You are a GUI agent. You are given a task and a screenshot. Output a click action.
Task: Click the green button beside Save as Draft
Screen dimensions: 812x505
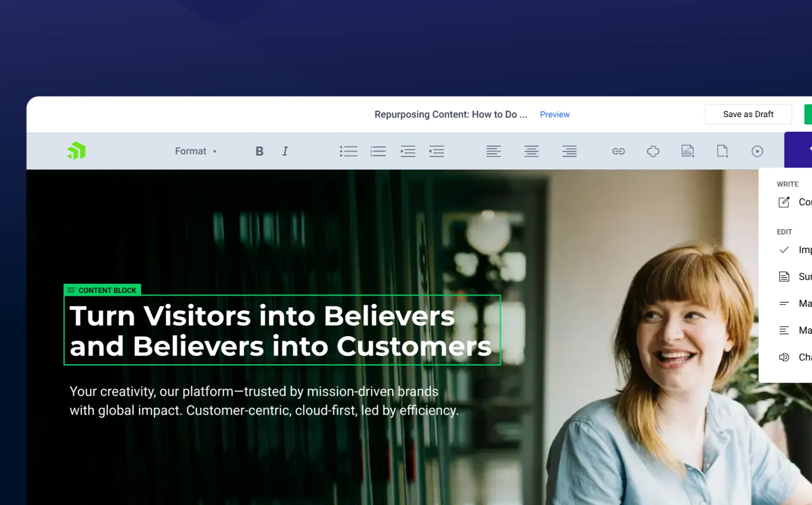pos(808,114)
